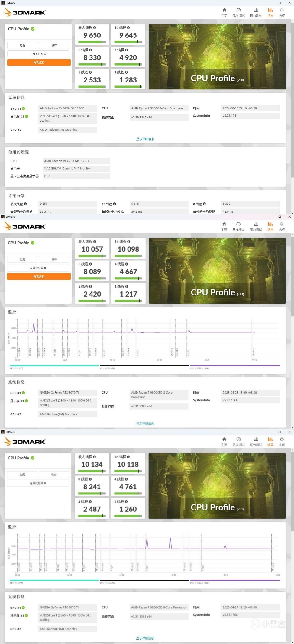
Task: Click 在线比较结果 in the 9 650 score window
Action: pos(38,54)
